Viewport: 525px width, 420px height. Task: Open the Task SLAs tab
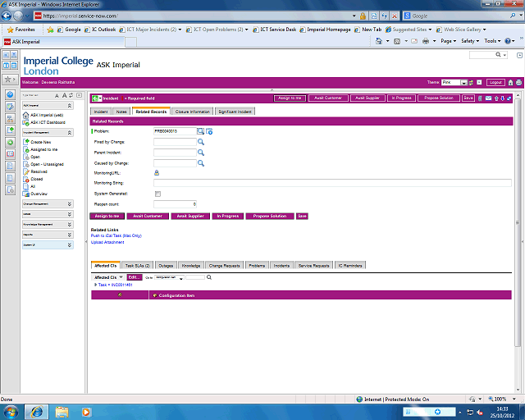point(138,266)
